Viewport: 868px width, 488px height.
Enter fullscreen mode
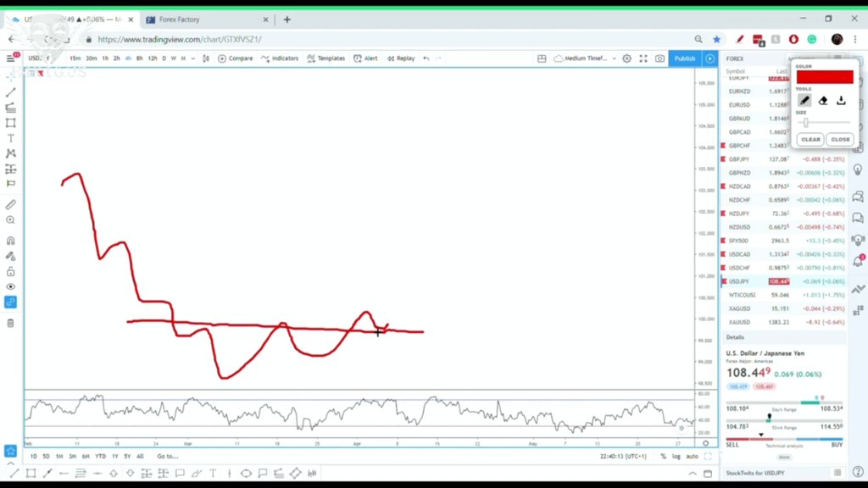coord(643,58)
